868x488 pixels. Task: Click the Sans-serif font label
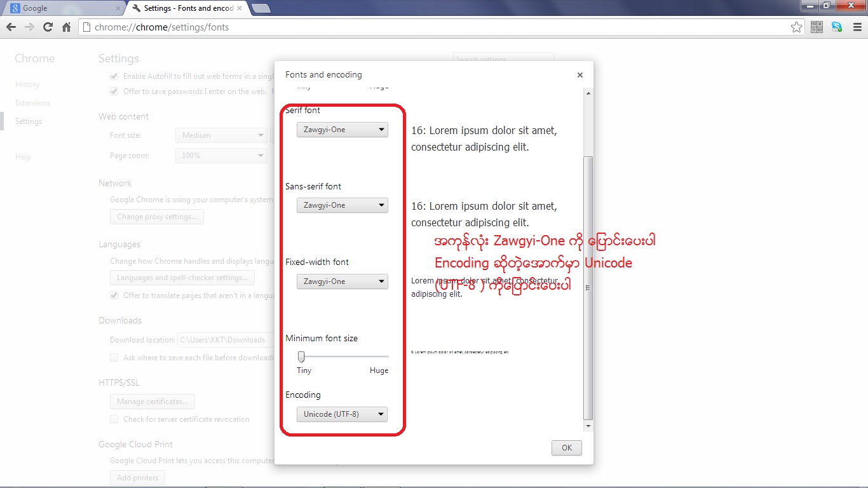tap(313, 186)
